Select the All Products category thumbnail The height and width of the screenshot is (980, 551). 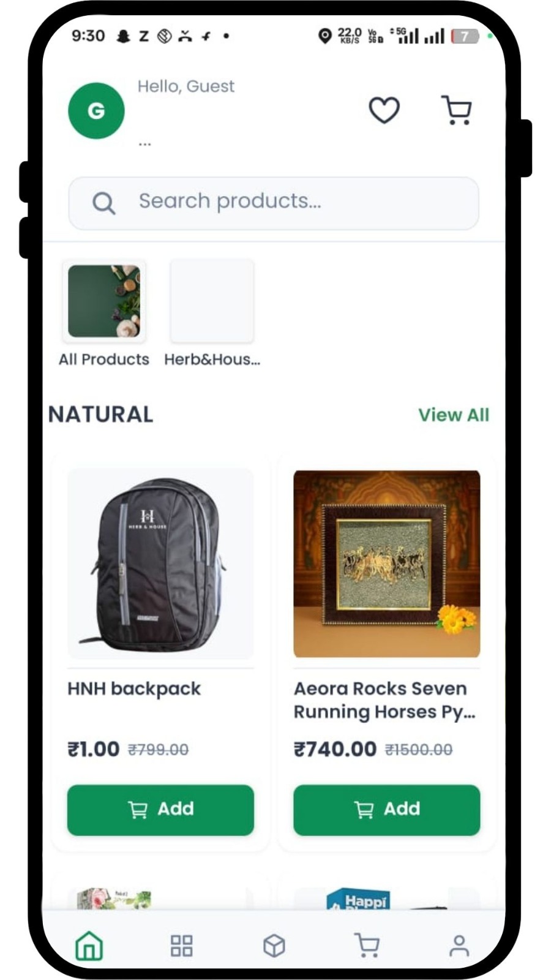coord(104,301)
